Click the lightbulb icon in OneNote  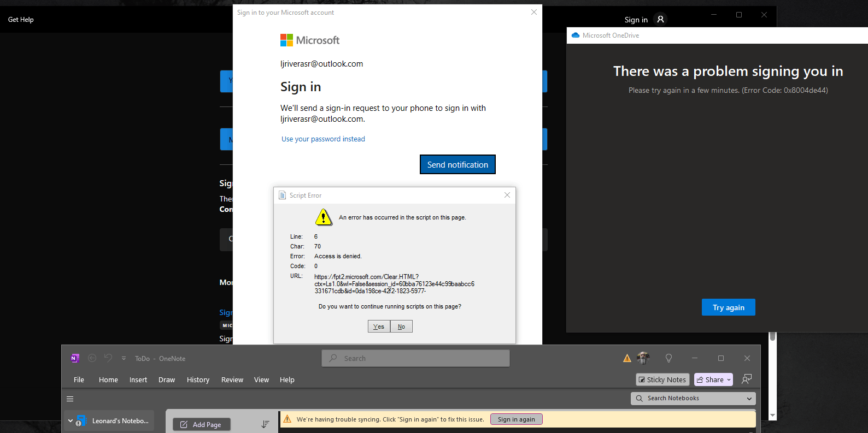[668, 358]
